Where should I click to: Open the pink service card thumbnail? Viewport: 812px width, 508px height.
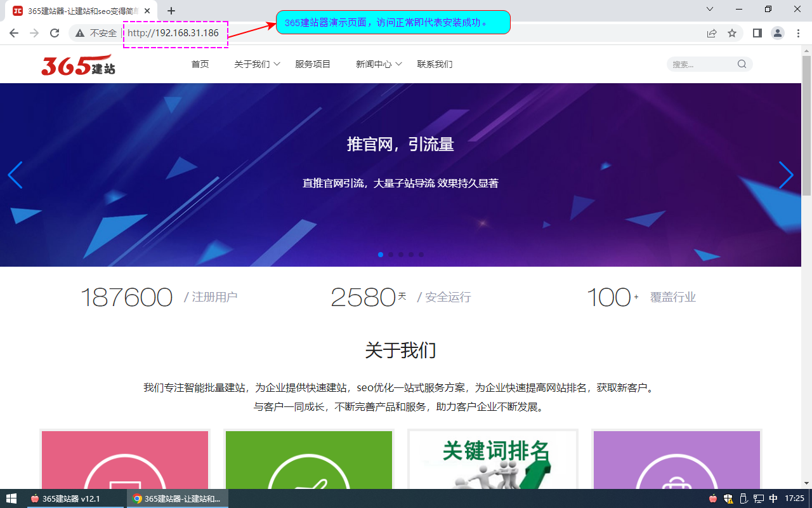pyautogui.click(x=125, y=460)
